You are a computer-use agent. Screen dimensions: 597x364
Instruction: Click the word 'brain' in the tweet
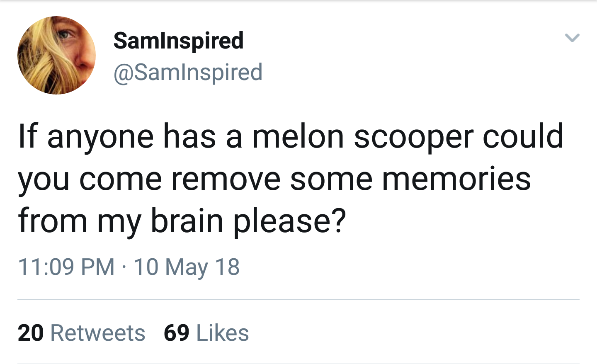coord(187,221)
